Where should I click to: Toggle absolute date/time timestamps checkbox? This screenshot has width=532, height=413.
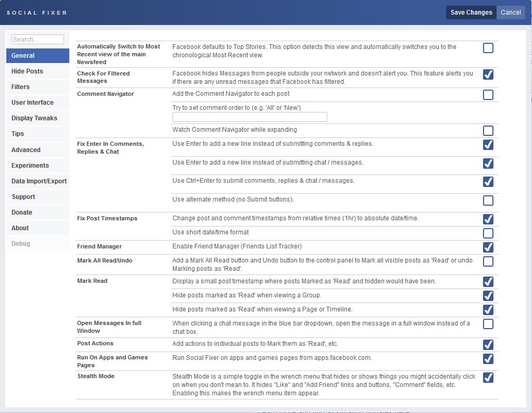pyautogui.click(x=488, y=219)
